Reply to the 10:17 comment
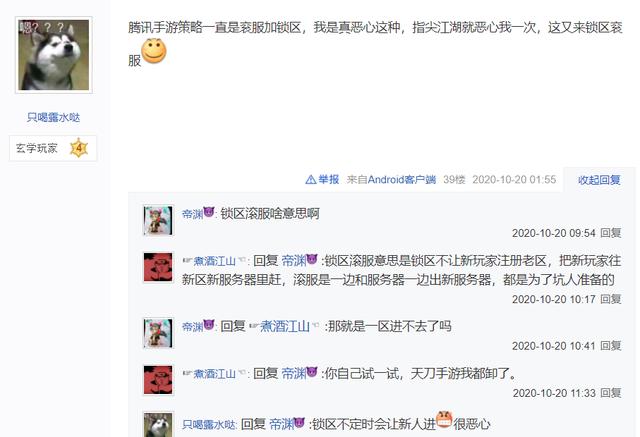640x437 pixels. (x=611, y=299)
